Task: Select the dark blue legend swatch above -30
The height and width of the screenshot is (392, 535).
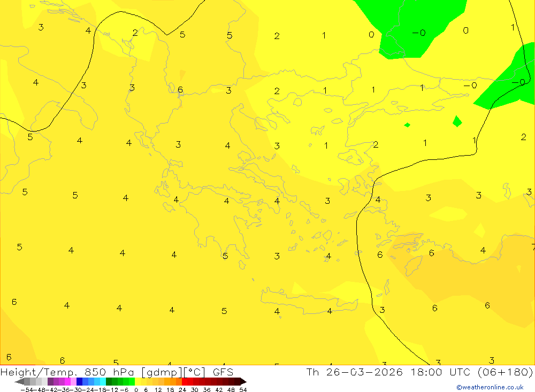Action: tap(79, 381)
